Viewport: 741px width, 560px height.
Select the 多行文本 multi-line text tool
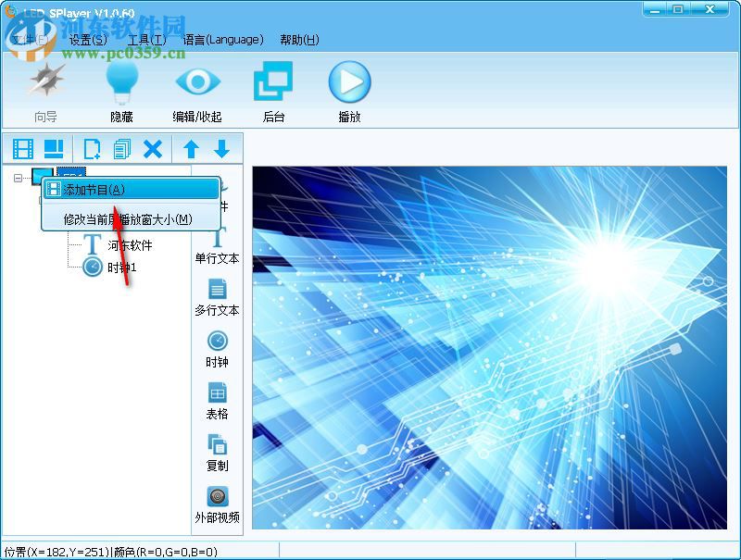click(217, 296)
